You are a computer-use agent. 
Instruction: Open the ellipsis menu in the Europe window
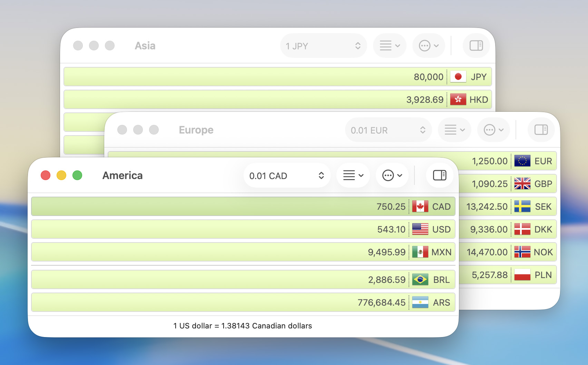tap(493, 130)
